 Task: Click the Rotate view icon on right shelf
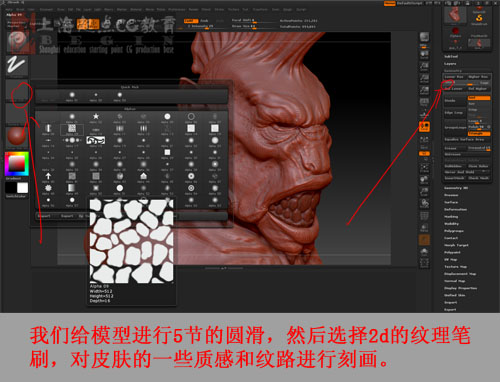[x=424, y=204]
